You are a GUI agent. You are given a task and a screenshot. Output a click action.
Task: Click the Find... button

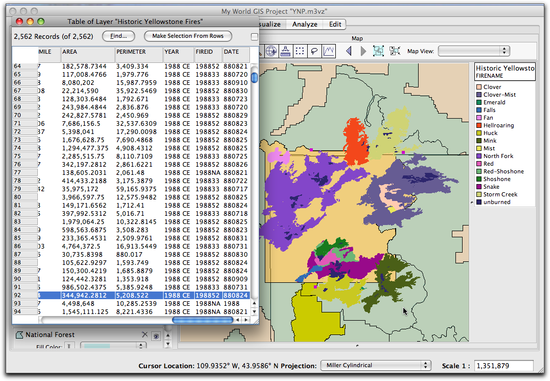(x=119, y=36)
